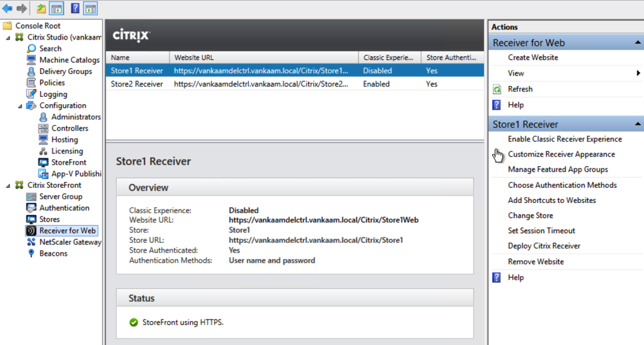The width and height of the screenshot is (644, 345).
Task: Click the green HTTPS status check icon
Action: click(x=133, y=322)
